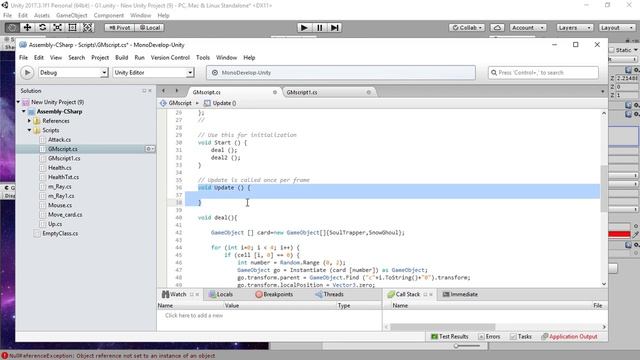Viewport: 640px width, 360px height.
Task: Select m_Ray.cs file
Action: (x=60, y=187)
